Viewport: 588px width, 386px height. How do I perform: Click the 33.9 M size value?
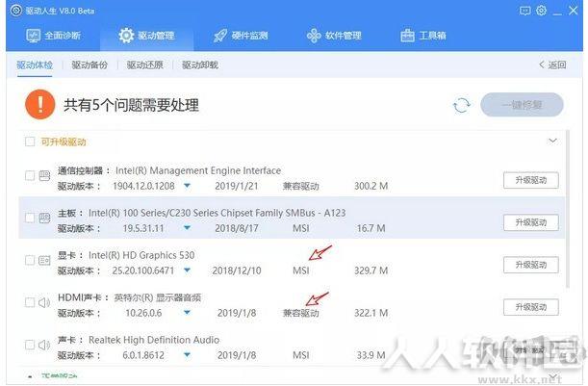tap(371, 355)
